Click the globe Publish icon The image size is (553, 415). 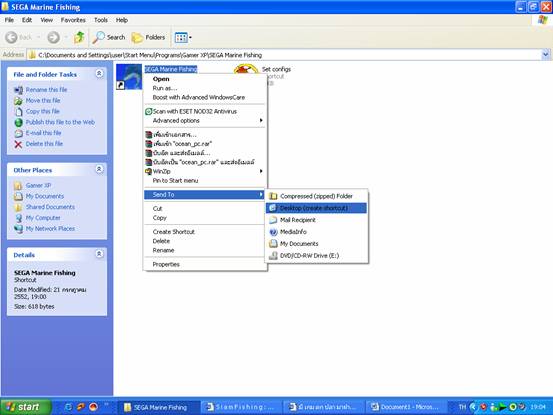coord(18,122)
